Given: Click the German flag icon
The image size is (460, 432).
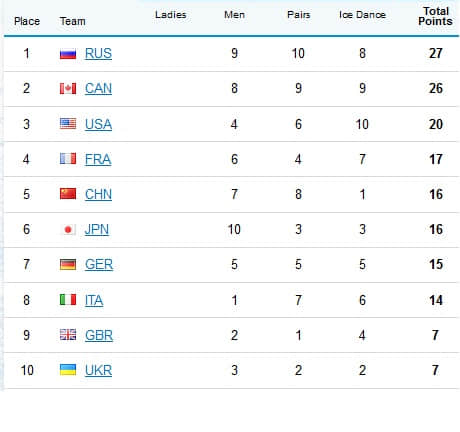Looking at the screenshot, I should point(68,264).
